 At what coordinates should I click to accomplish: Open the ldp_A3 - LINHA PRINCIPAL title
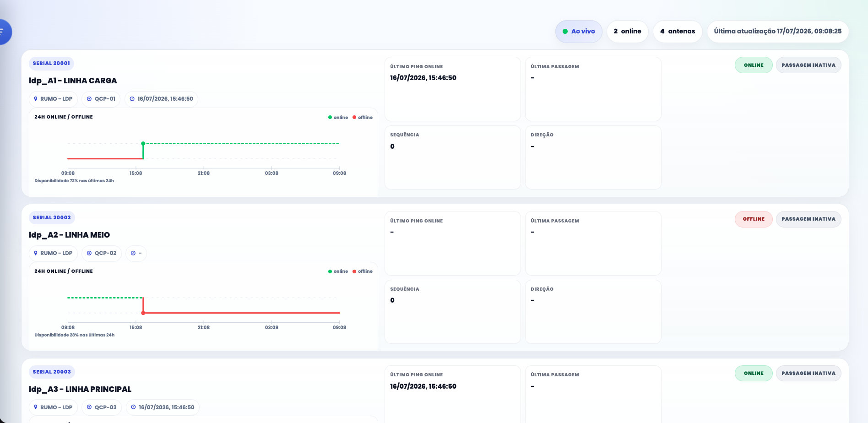coord(80,389)
